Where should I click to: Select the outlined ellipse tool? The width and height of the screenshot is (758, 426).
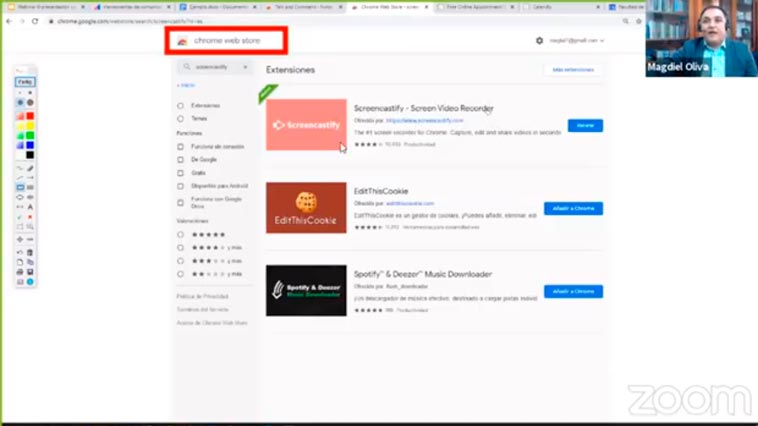[20, 197]
